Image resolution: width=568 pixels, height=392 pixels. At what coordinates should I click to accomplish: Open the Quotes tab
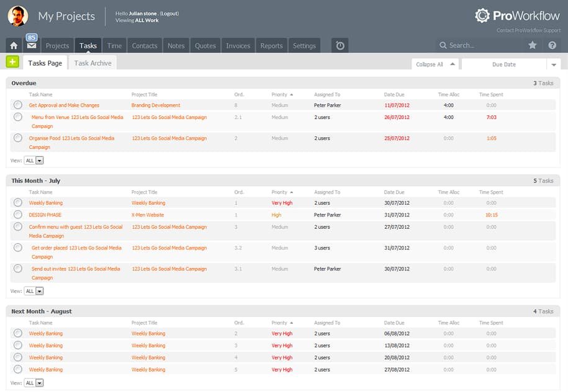(205, 46)
